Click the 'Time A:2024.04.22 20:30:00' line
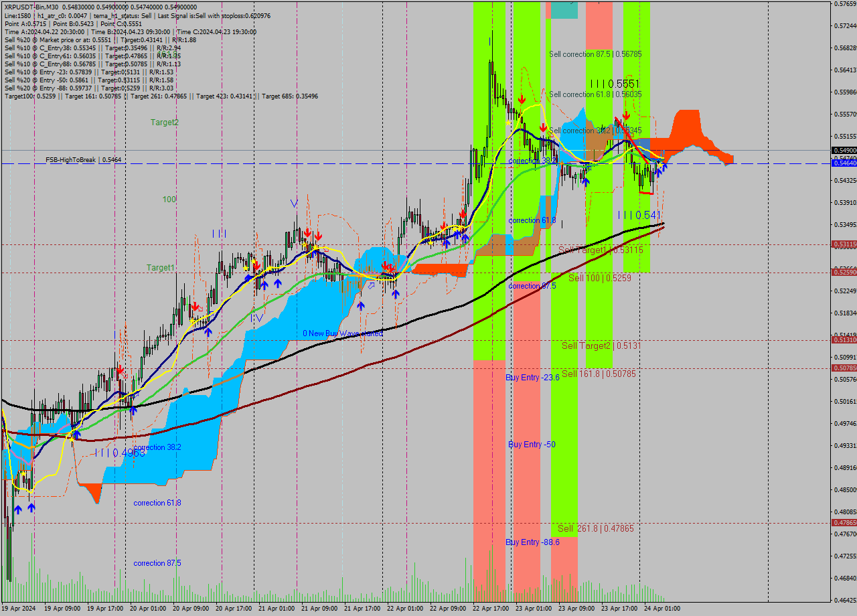Viewport: 857px width, 616px height. [x=130, y=31]
